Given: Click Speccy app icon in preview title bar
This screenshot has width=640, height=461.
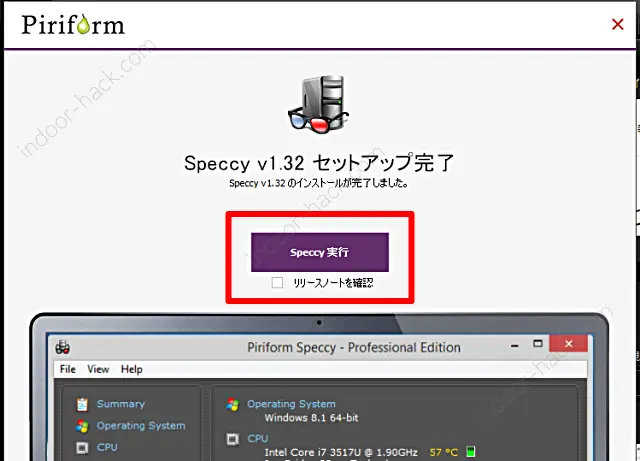Looking at the screenshot, I should (62, 347).
